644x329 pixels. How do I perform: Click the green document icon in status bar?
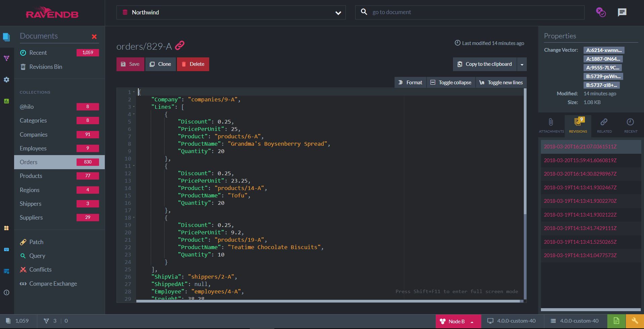tap(616, 321)
